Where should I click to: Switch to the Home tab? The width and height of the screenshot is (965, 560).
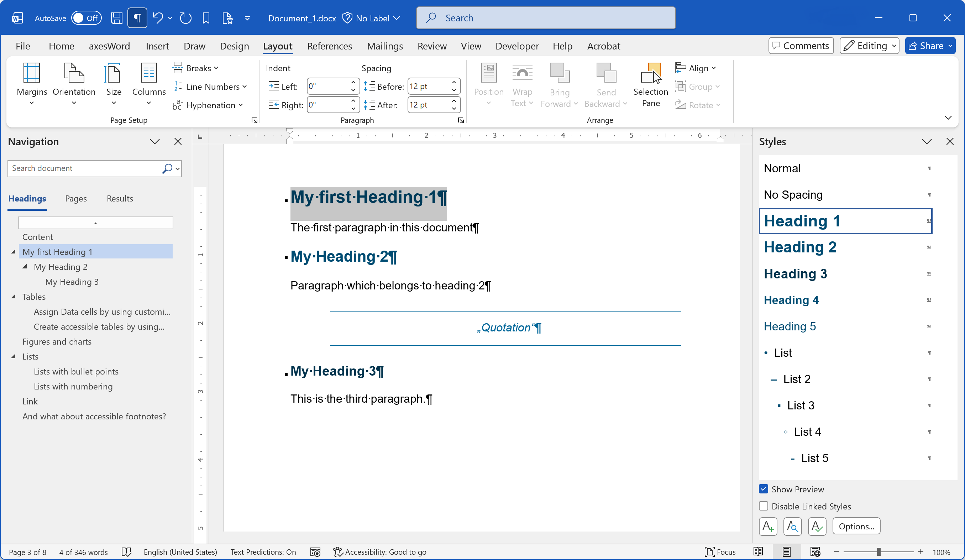[61, 46]
